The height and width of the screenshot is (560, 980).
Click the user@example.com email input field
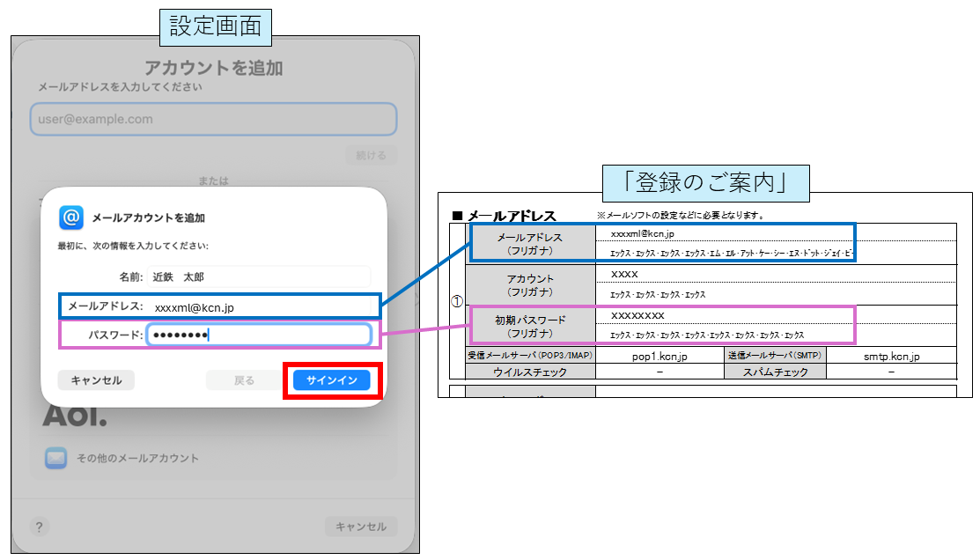pyautogui.click(x=213, y=119)
